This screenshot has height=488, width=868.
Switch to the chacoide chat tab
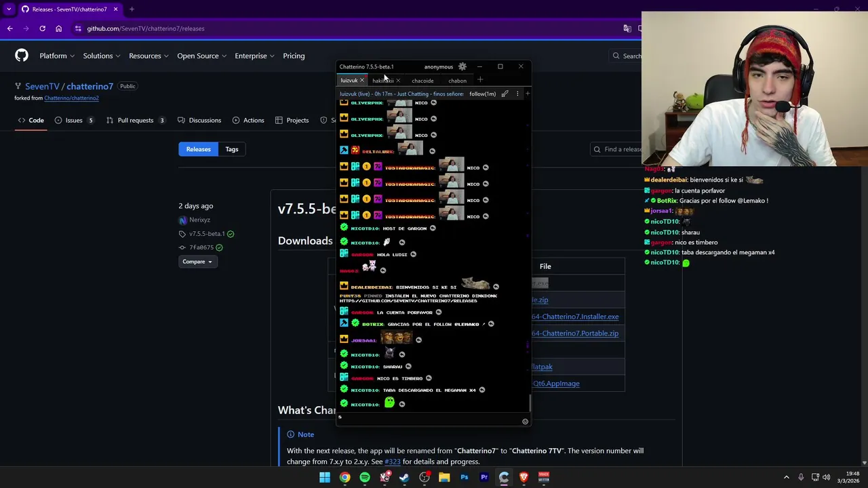[422, 81]
